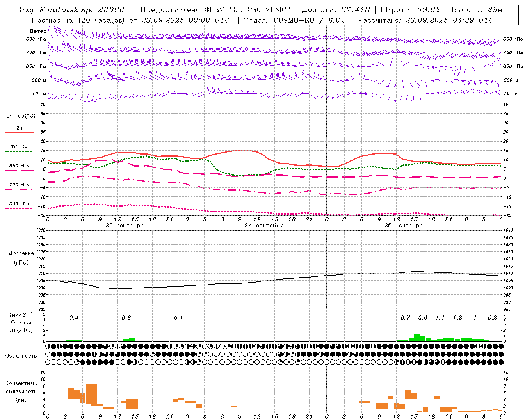Click the Td 2м dew point legend entry
The width and height of the screenshot is (525, 420).
(19, 147)
